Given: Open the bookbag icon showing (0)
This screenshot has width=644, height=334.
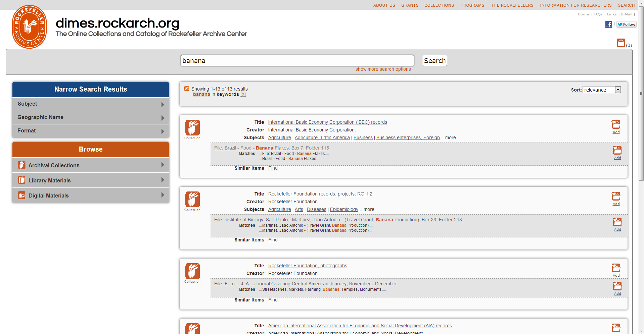Looking at the screenshot, I should pyautogui.click(x=621, y=43).
